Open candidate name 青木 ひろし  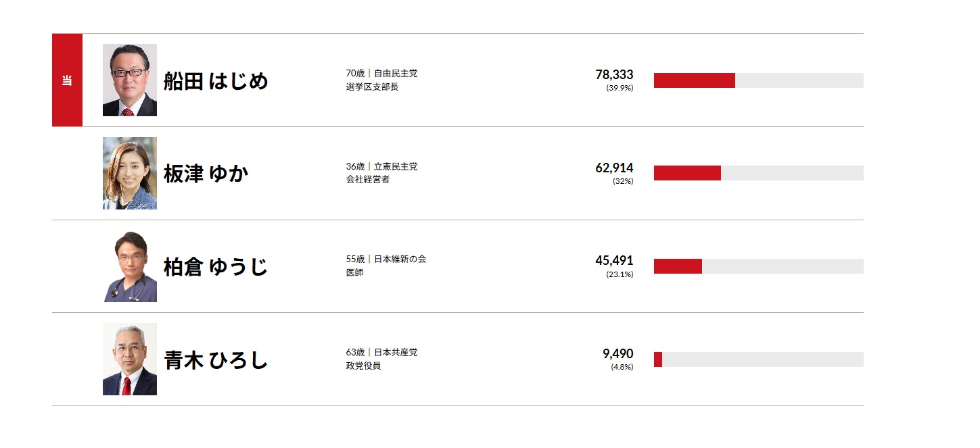point(216,360)
